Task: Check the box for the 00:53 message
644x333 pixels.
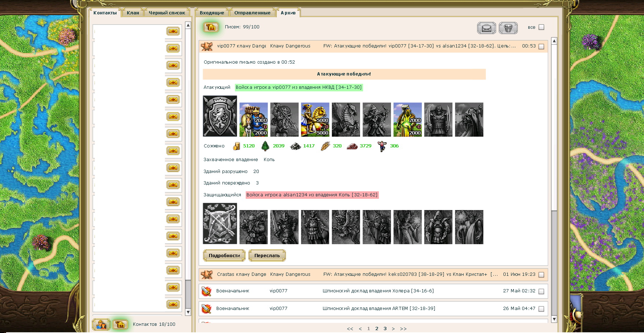Action: tap(542, 46)
